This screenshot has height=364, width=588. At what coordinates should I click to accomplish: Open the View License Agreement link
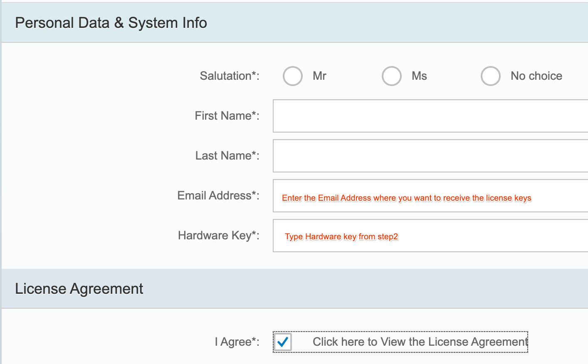420,342
